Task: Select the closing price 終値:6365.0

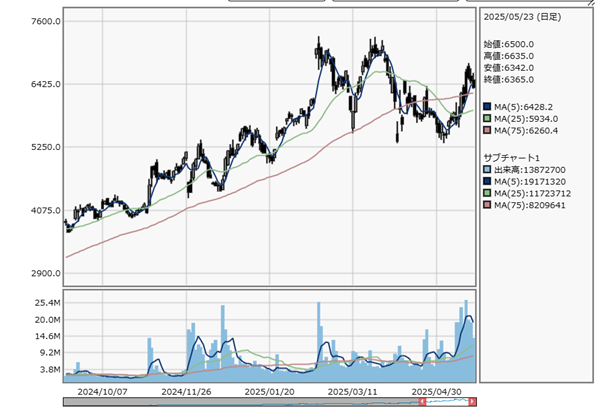Action: pyautogui.click(x=509, y=79)
